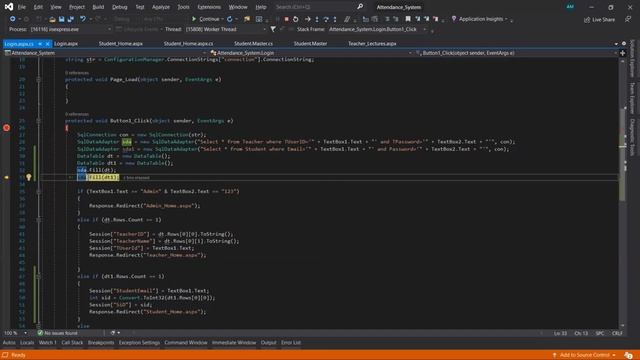Collapse the Page_Load method outline
640x360 pixels.
point(38,80)
